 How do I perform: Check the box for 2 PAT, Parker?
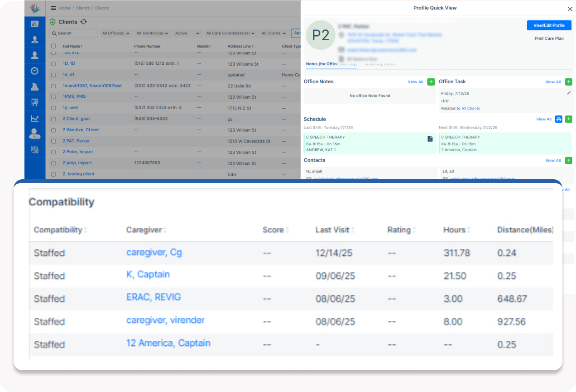tap(53, 141)
